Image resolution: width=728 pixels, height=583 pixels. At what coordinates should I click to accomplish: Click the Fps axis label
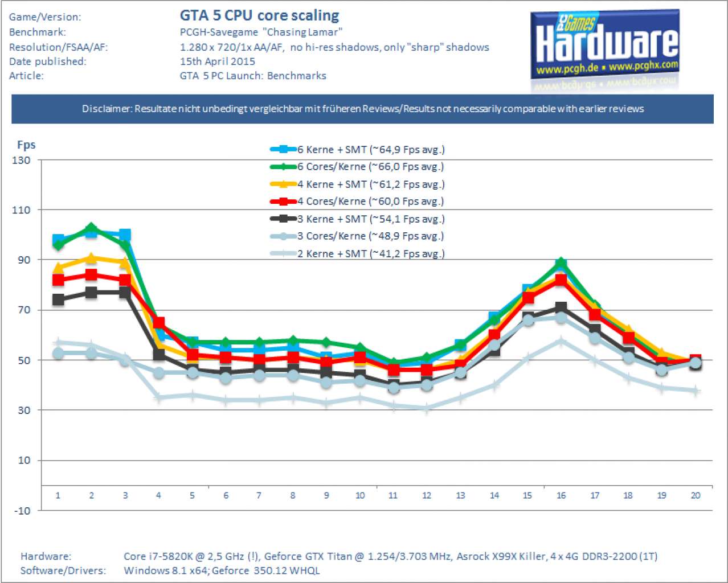tap(26, 145)
